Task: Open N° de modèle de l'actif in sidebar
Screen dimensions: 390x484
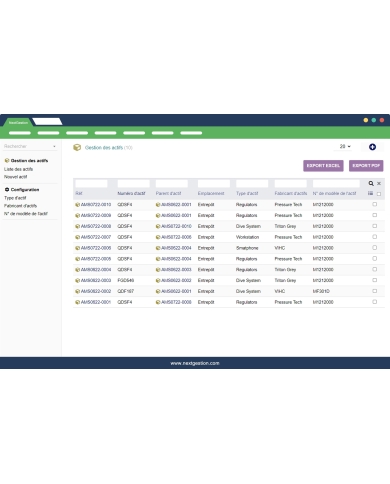Action: click(26, 214)
